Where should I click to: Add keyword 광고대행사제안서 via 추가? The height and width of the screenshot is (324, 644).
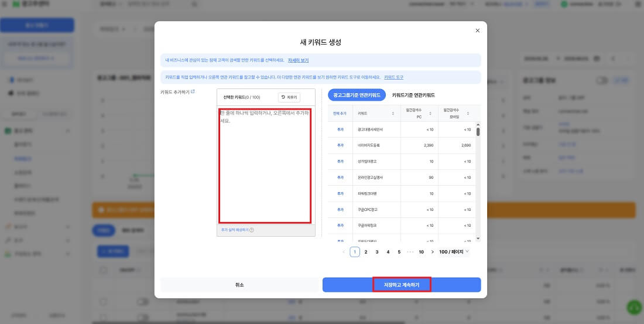(x=340, y=129)
